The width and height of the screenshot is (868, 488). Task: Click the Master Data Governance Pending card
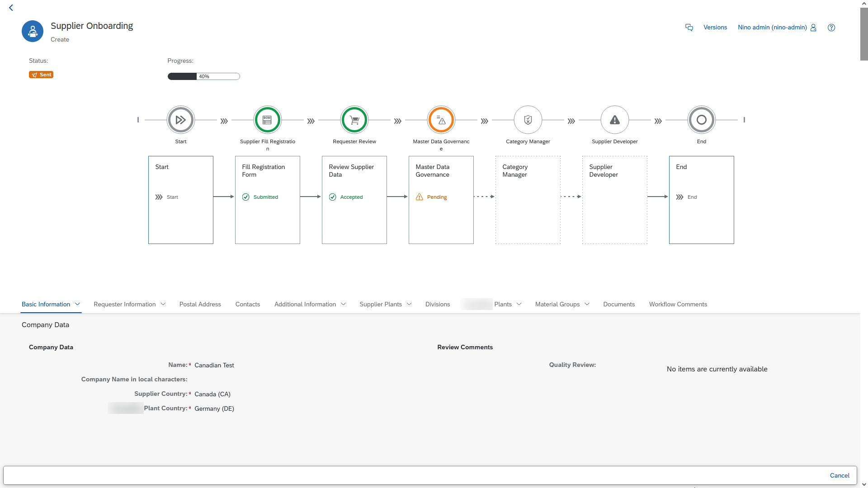[441, 200]
